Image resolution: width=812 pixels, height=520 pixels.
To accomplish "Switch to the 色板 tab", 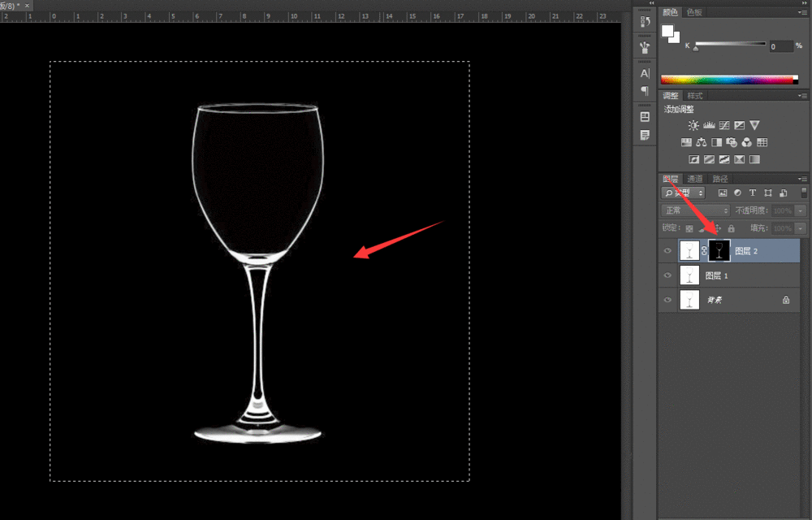I will (694, 12).
